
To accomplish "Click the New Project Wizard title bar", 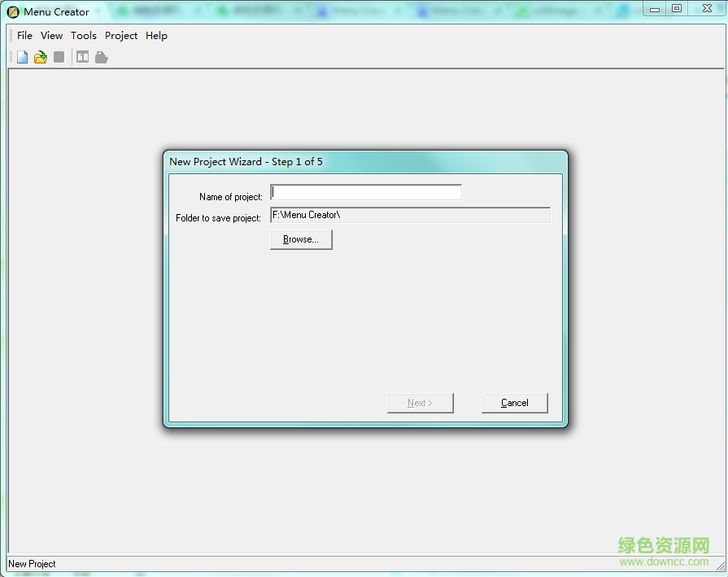I will click(364, 161).
